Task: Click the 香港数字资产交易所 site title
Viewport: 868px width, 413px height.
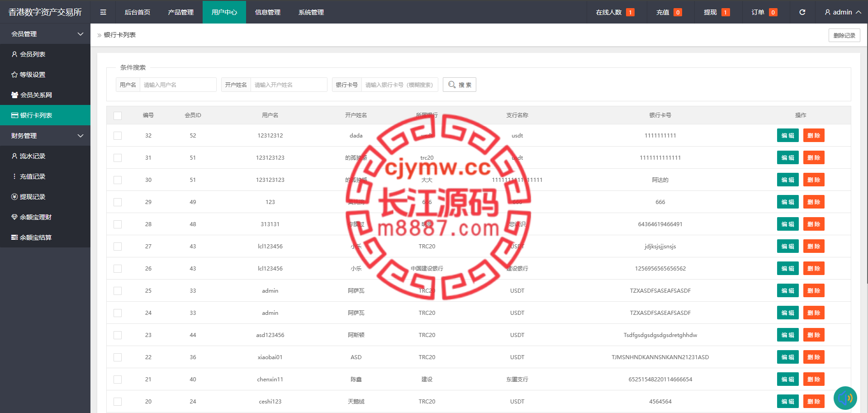Action: tap(45, 12)
